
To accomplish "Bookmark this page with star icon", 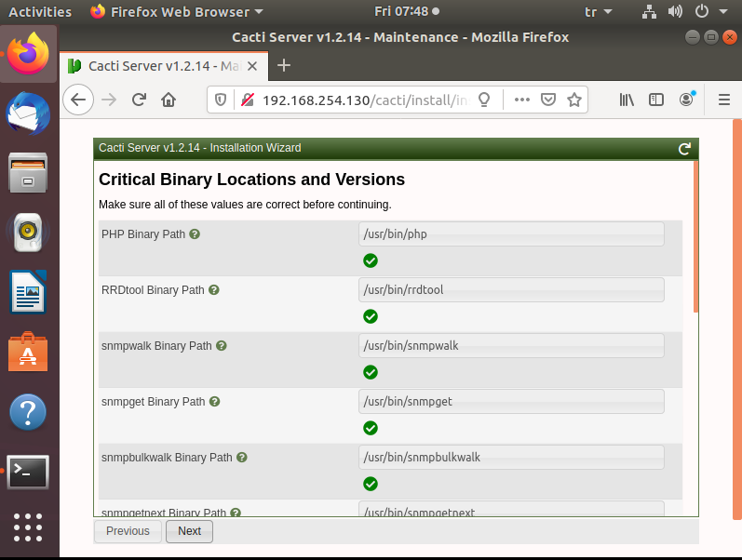I will (x=574, y=100).
